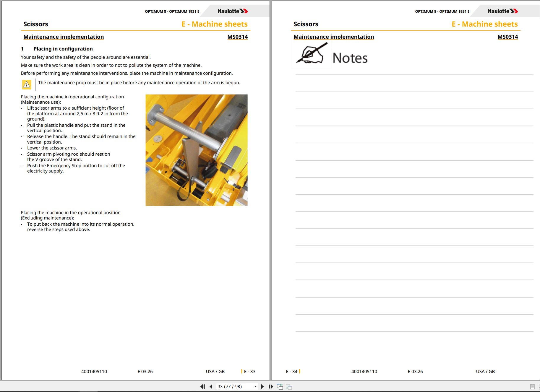Click 'USA / GB' footer on right page
This screenshot has height=392, width=540.
485,372
